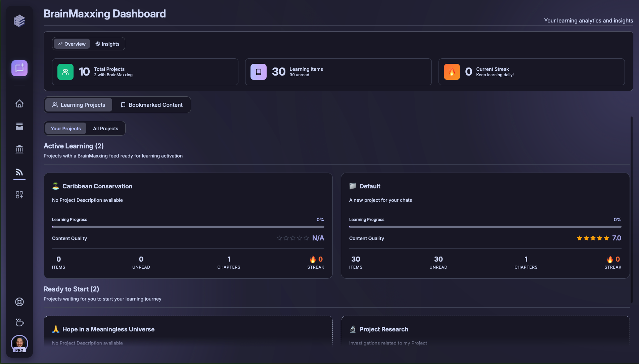The width and height of the screenshot is (639, 364).
Task: Open the archive inbox icon in sidebar
Action: pos(19,126)
